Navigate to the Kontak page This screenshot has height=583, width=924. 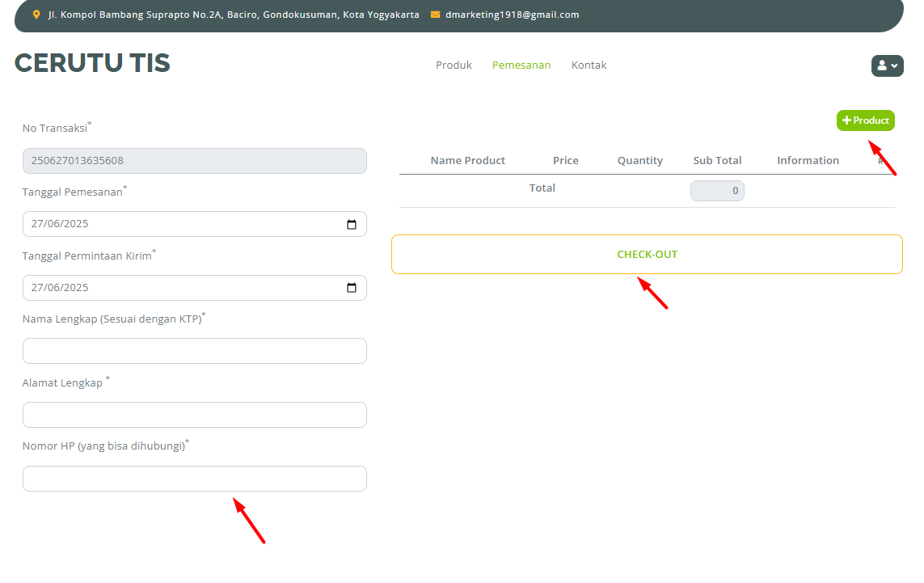coord(589,65)
